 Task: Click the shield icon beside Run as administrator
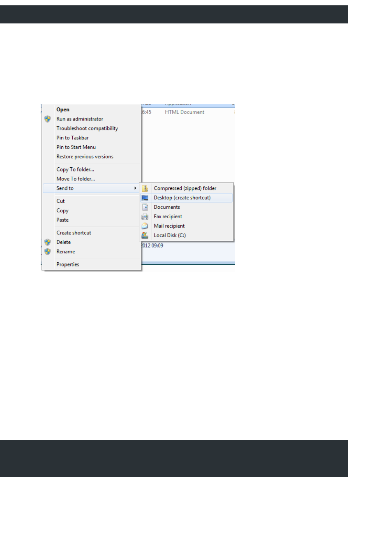(x=48, y=119)
